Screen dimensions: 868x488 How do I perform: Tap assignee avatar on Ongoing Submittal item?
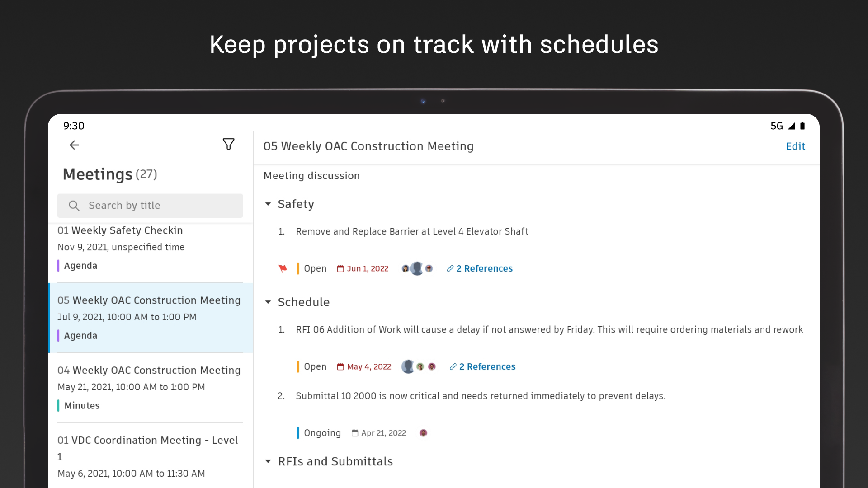point(423,433)
